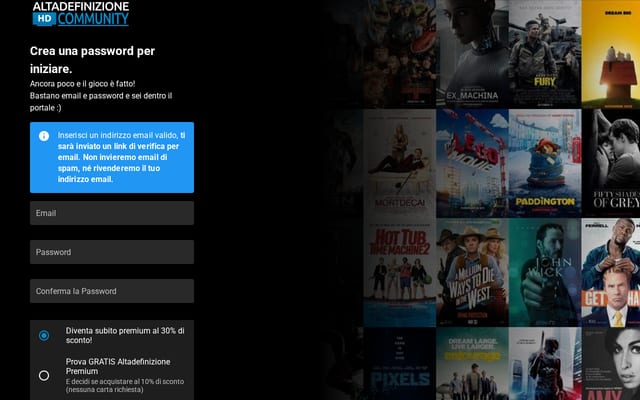Click 'E decidi se acquistare al 10%' text
The image size is (640, 400).
[x=125, y=385]
